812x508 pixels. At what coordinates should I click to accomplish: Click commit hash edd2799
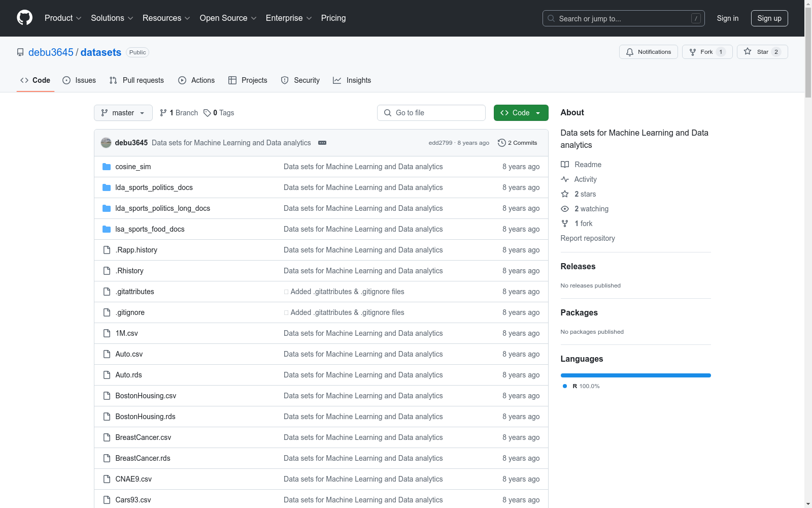[441, 143]
